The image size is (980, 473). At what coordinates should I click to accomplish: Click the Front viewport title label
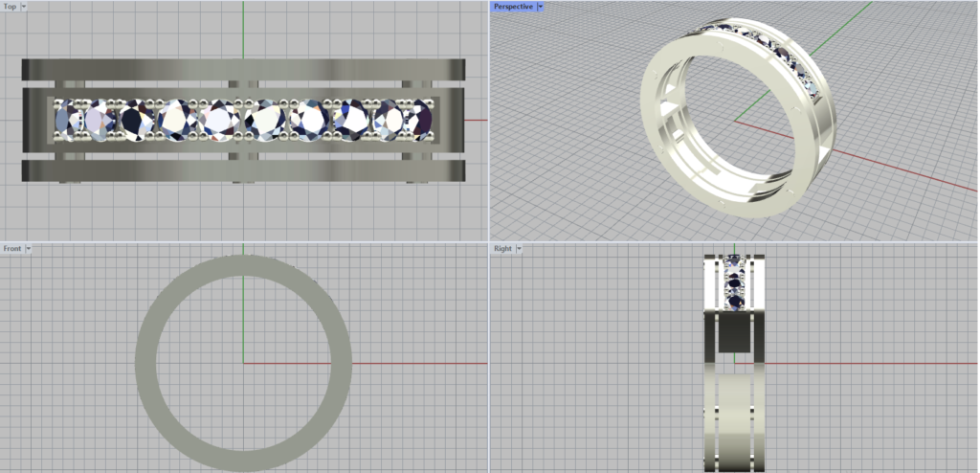[x=12, y=249]
